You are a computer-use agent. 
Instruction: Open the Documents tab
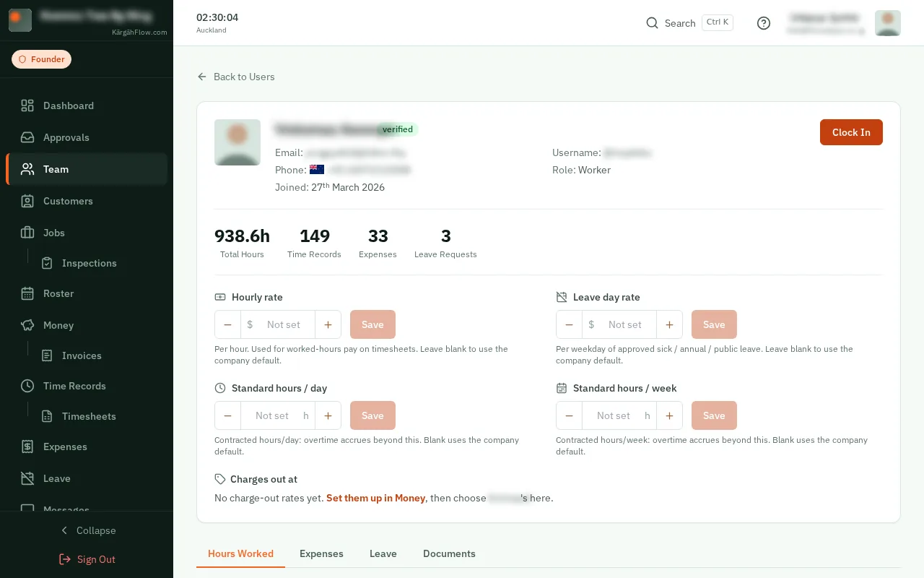pyautogui.click(x=449, y=553)
